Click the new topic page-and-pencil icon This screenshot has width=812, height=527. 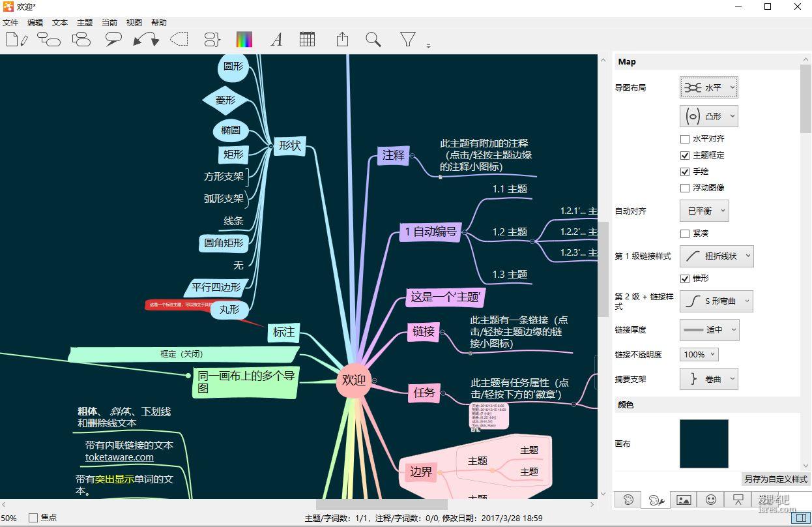click(x=16, y=40)
